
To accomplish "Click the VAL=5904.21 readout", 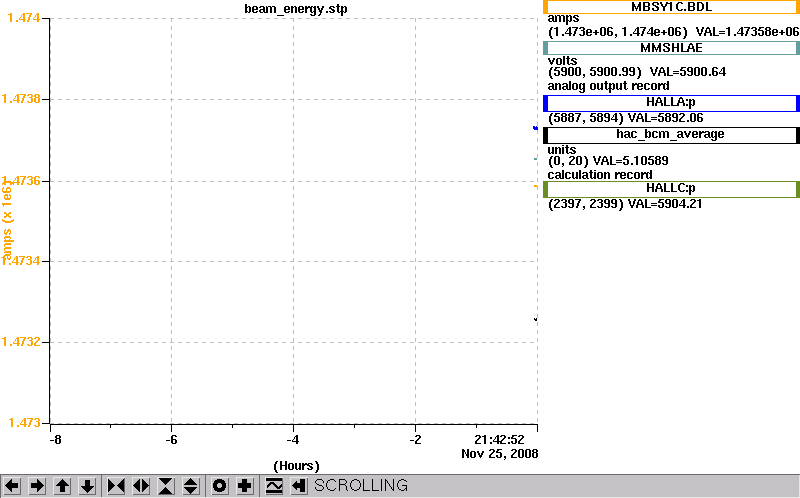I will (x=665, y=204).
